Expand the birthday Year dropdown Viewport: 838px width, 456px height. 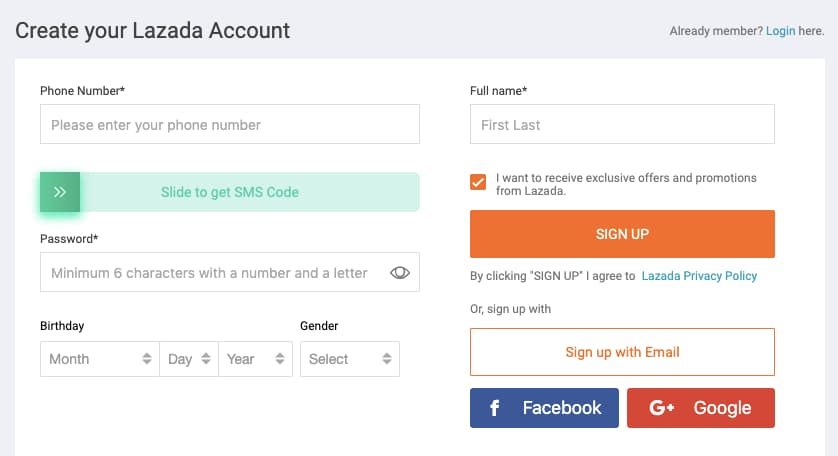point(255,359)
